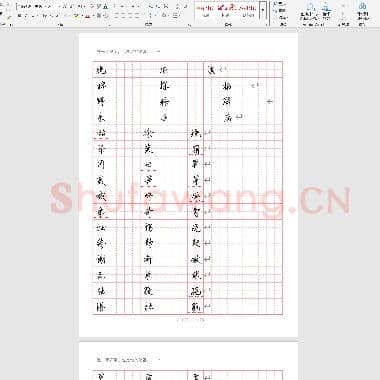Align paragraph text left

(117, 15)
